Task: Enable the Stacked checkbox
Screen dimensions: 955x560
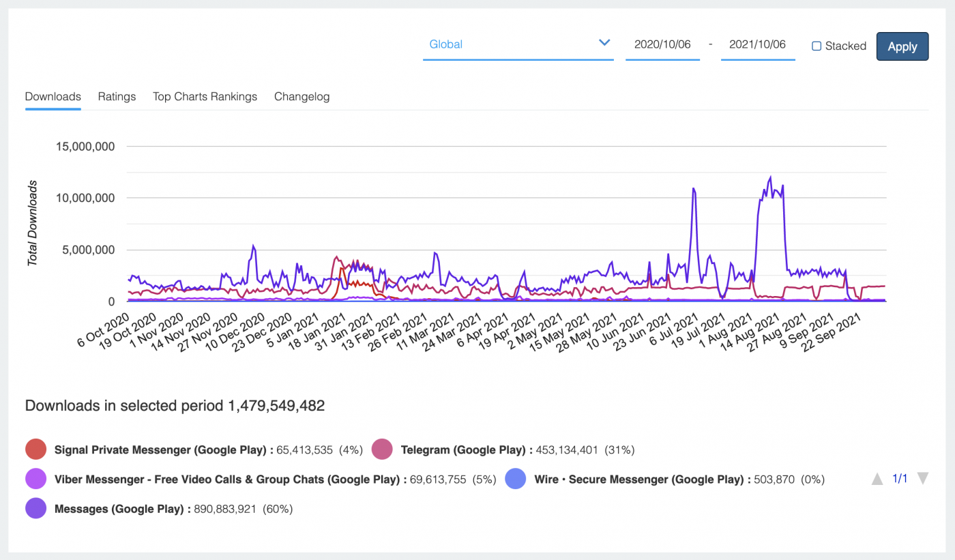Action: (x=816, y=46)
